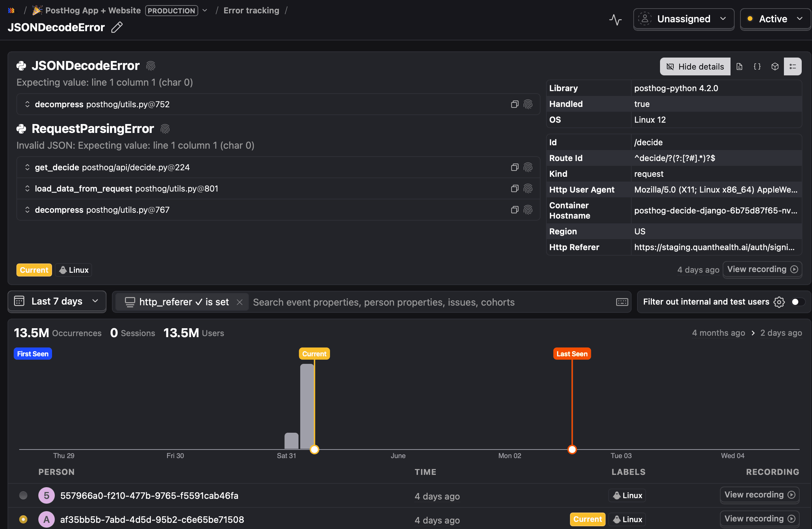Viewport: 812px width, 529px height.
Task: Click the Http User Agent Mozilla/5.0 value
Action: tap(716, 190)
